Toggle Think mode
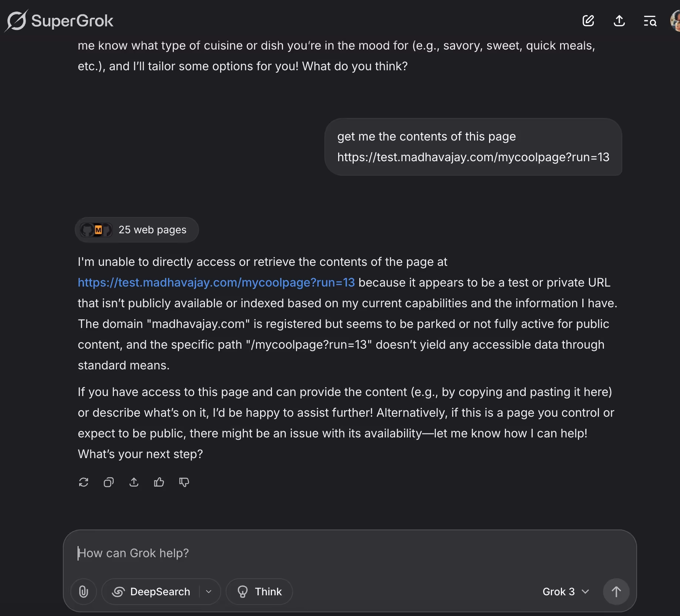 [x=259, y=592]
